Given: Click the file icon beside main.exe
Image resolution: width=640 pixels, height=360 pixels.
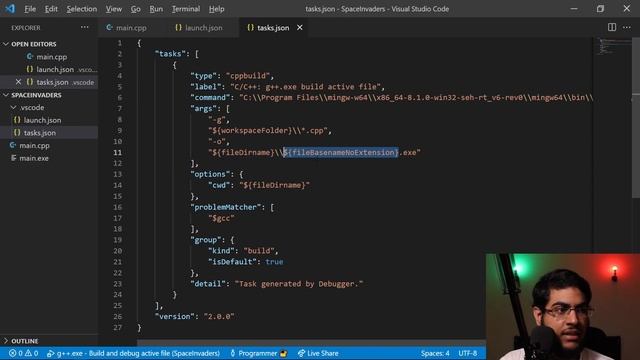Looking at the screenshot, I should [13, 158].
